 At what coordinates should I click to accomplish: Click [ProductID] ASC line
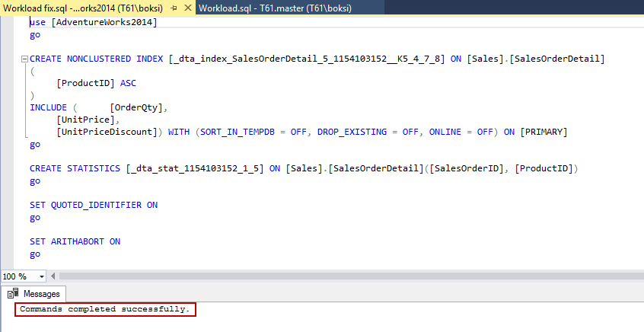[96, 83]
